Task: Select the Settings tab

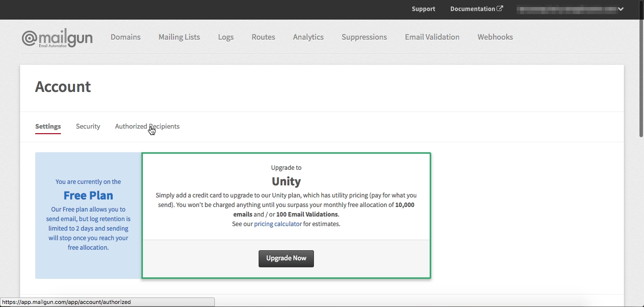Action: 48,127
